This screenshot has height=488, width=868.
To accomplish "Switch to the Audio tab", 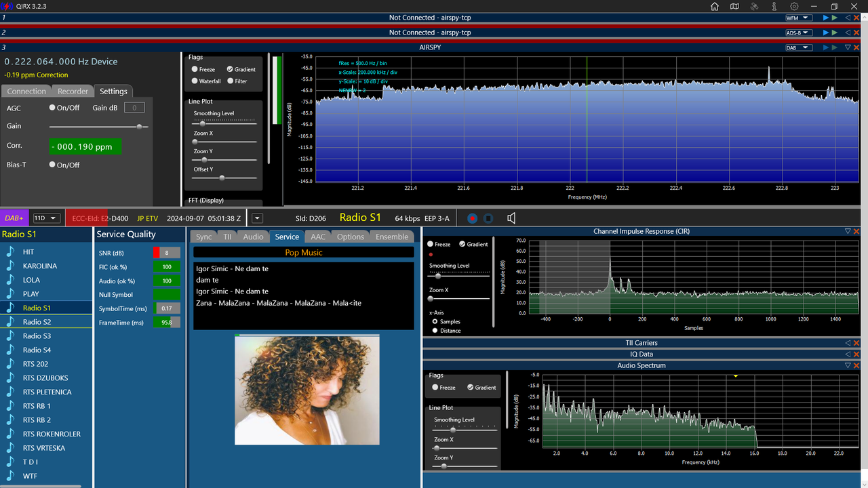I will tap(253, 237).
